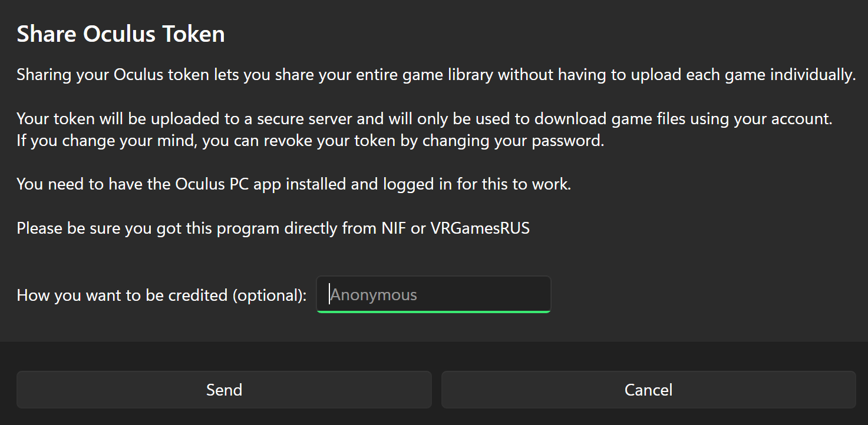This screenshot has height=425, width=868.
Task: Click the Anonymous placeholder text
Action: (x=374, y=295)
